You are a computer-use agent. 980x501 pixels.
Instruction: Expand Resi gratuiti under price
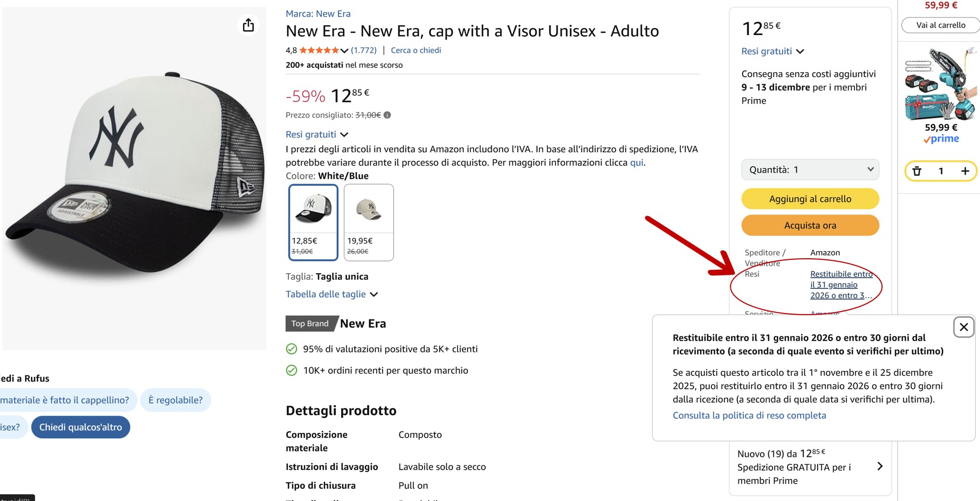[317, 135]
